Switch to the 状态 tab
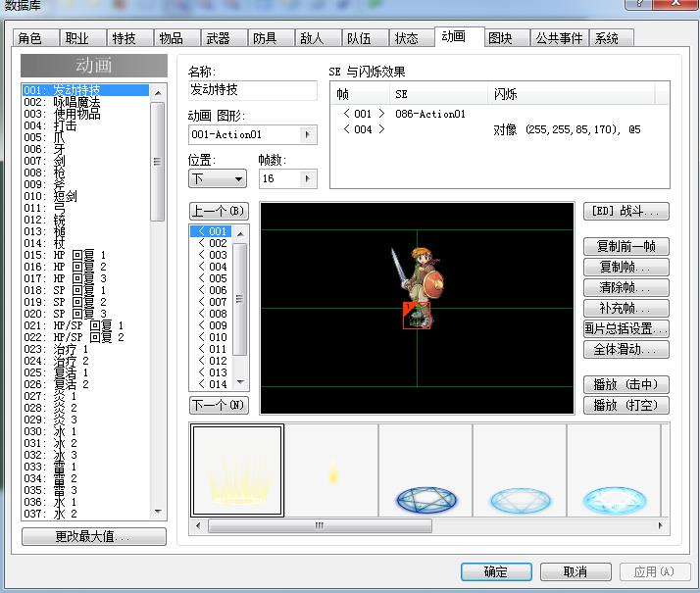700x593 pixels. [412, 38]
